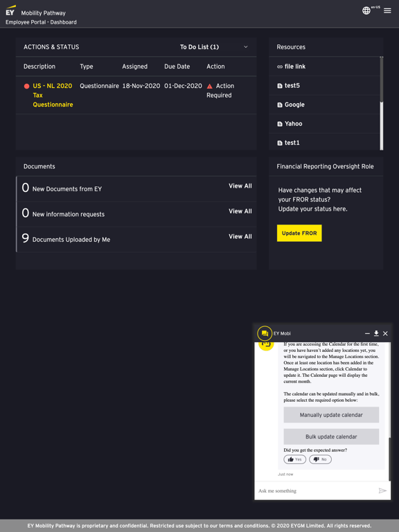View All New Documents from EY
Image resolution: width=399 pixels, height=532 pixels.
click(240, 186)
